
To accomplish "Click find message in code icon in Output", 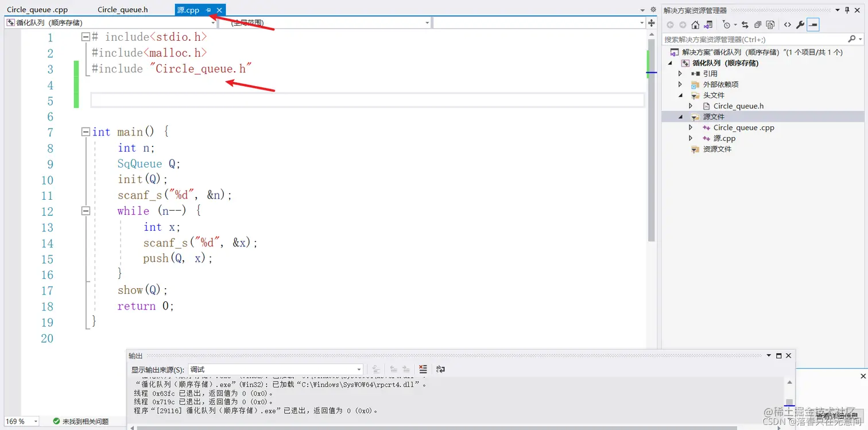I will [375, 369].
